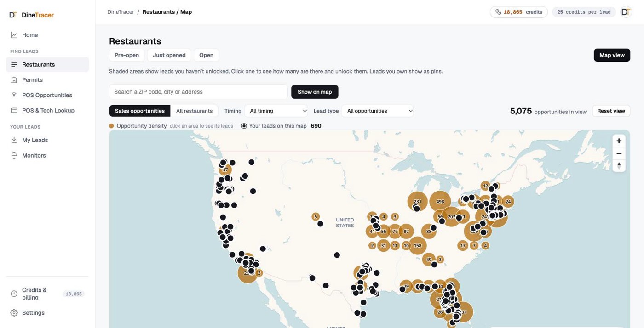Click the black lead pin near cluster 5

tap(320, 224)
